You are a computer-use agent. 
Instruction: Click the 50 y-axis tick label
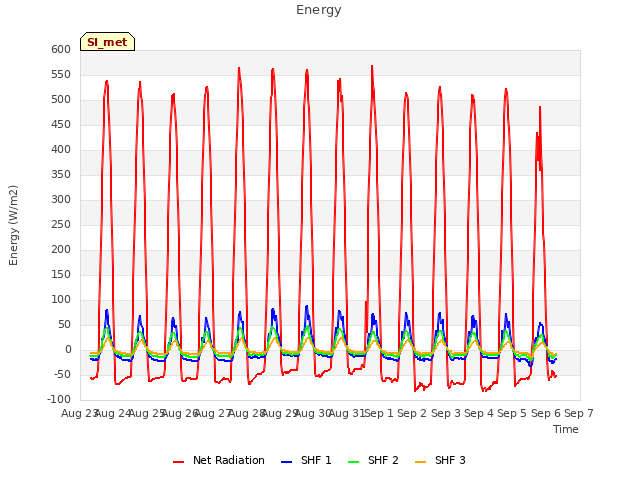point(65,324)
